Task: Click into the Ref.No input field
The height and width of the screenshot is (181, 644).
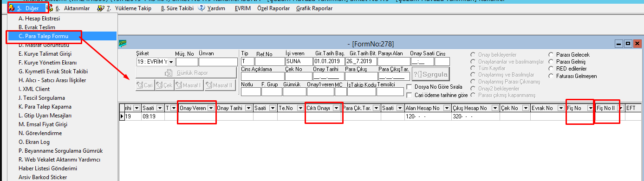Action: (x=269, y=61)
